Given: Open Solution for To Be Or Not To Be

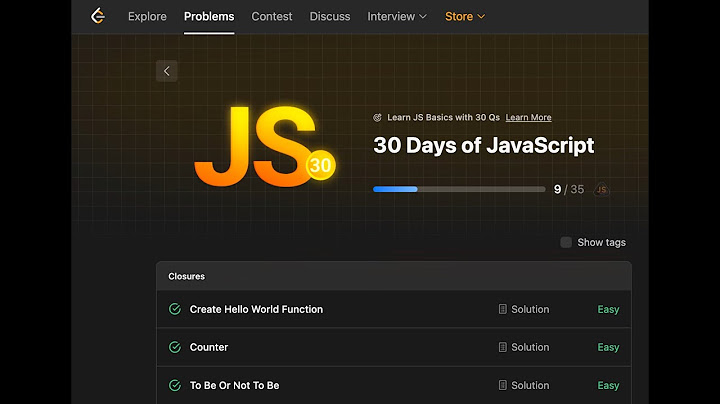Looking at the screenshot, I should tap(530, 386).
